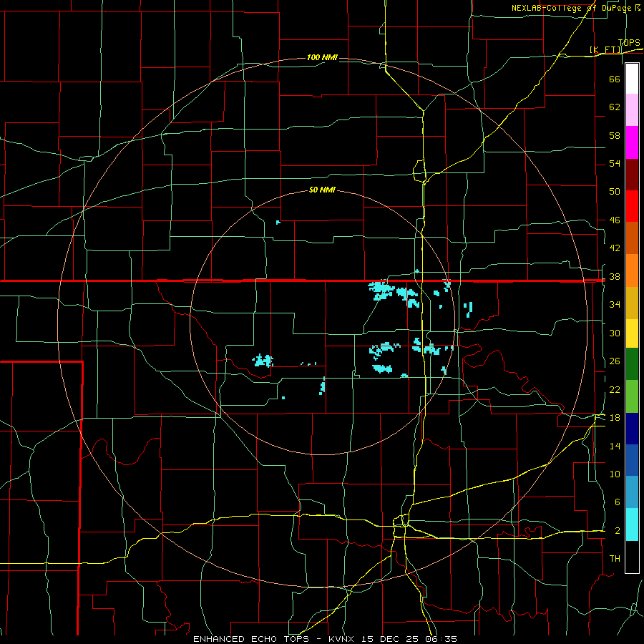Click the '66' legend value
The height and width of the screenshot is (644, 644).
point(615,79)
